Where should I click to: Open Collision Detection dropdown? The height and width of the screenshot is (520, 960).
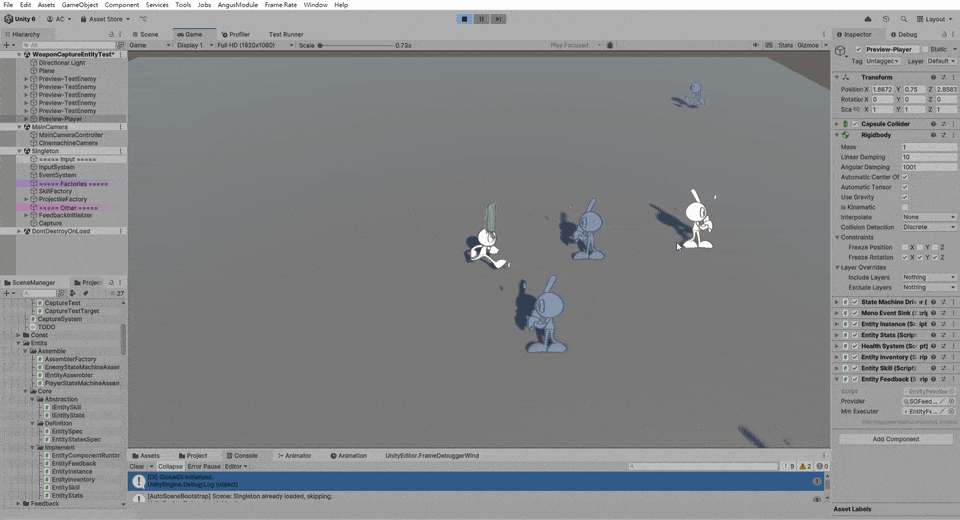[929, 227]
